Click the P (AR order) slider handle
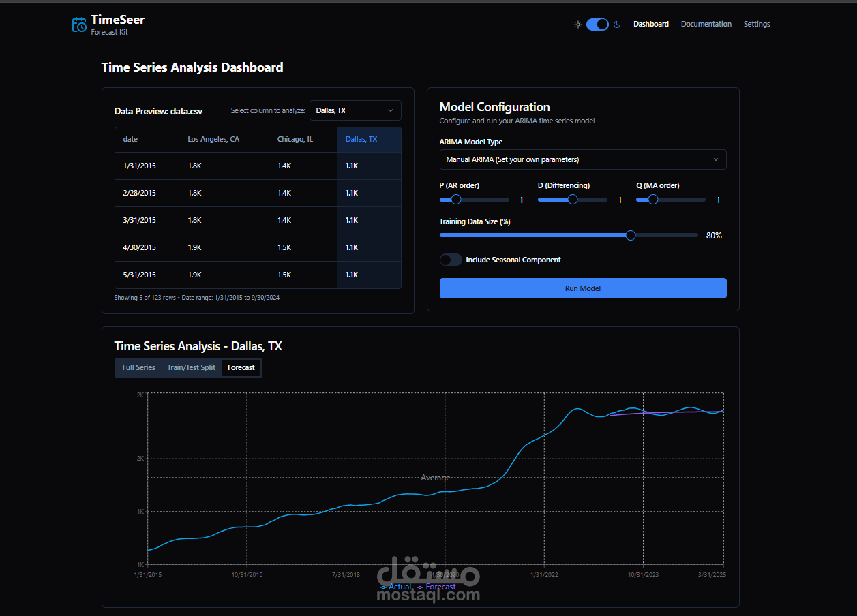Screen dimensions: 857x616 tap(456, 200)
